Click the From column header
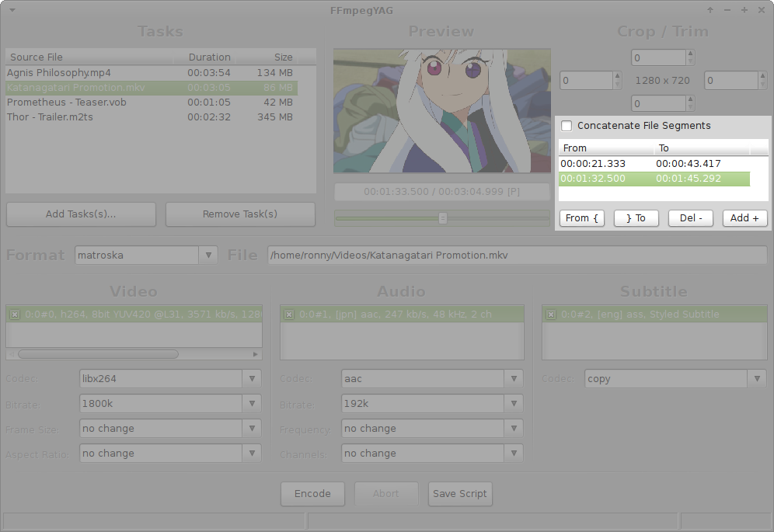Viewport: 774px width, 532px height. (606, 148)
